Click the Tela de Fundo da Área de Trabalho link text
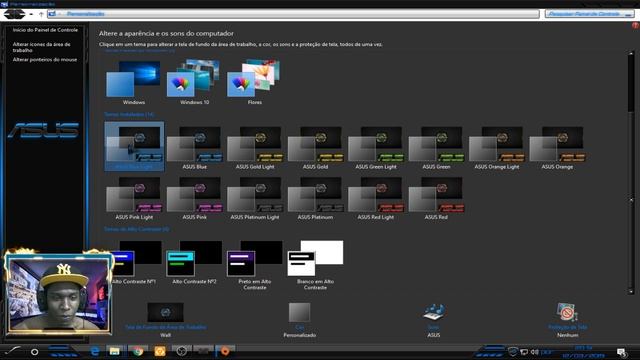640x360 pixels. (x=165, y=327)
